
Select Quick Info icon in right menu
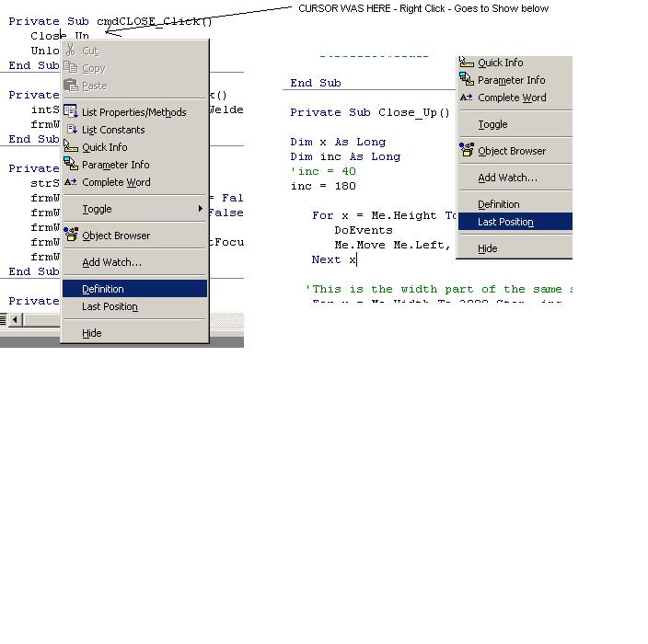click(x=467, y=63)
